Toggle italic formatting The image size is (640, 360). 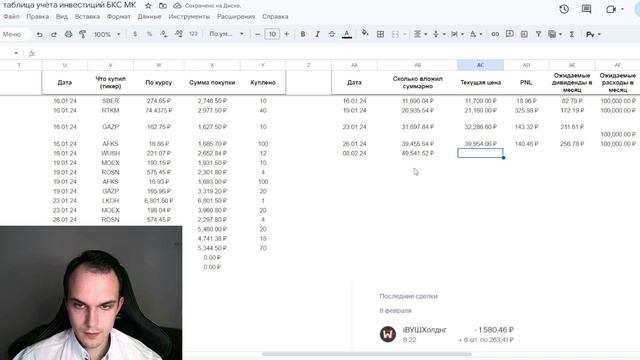[x=317, y=35]
